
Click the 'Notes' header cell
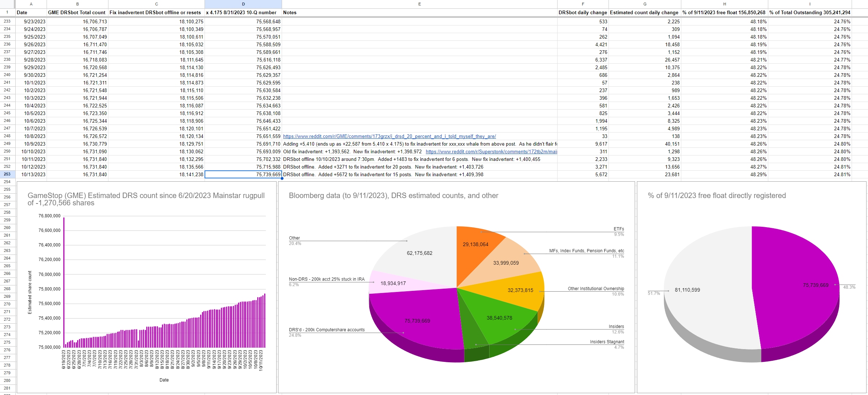point(419,12)
